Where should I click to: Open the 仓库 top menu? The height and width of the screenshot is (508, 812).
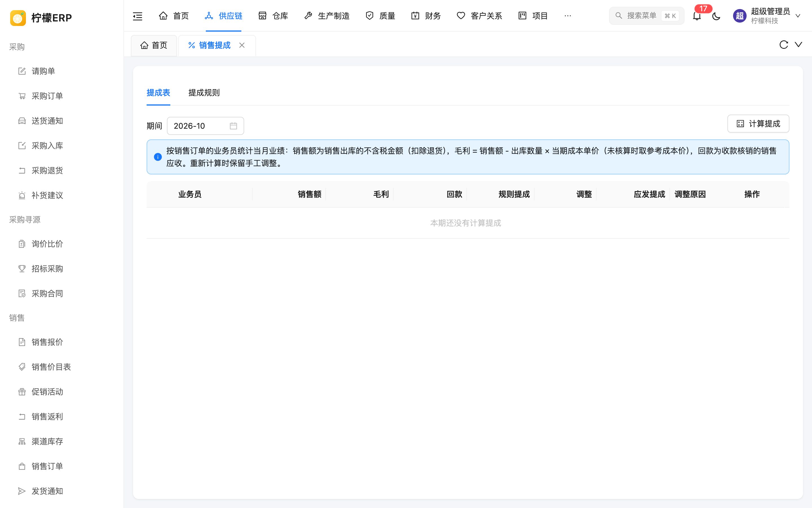click(273, 16)
